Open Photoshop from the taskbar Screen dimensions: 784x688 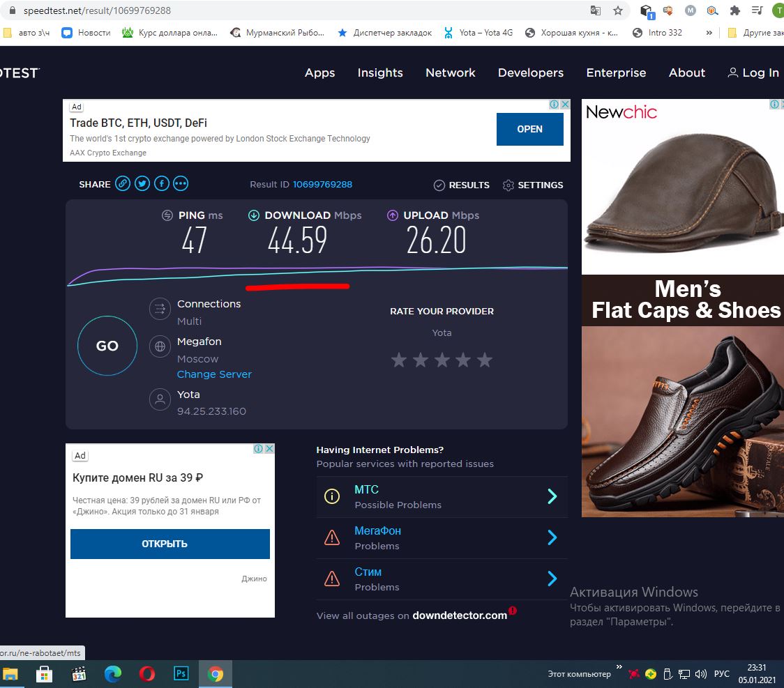click(x=181, y=674)
